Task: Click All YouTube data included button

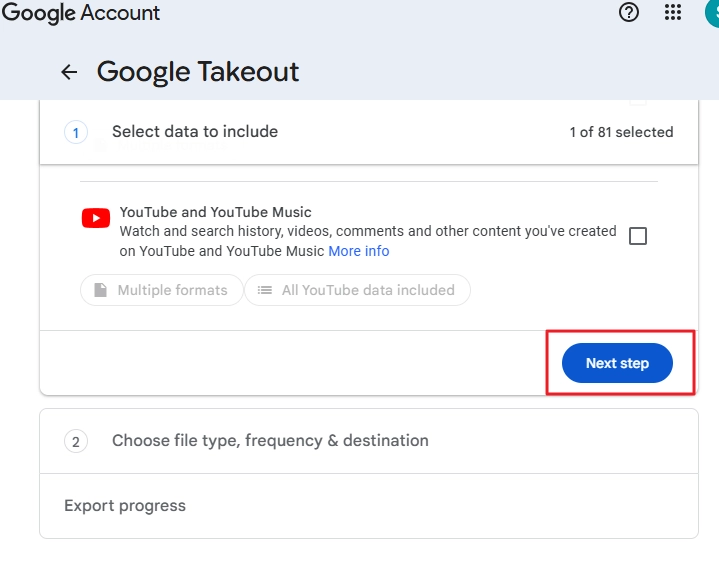Action: (358, 290)
